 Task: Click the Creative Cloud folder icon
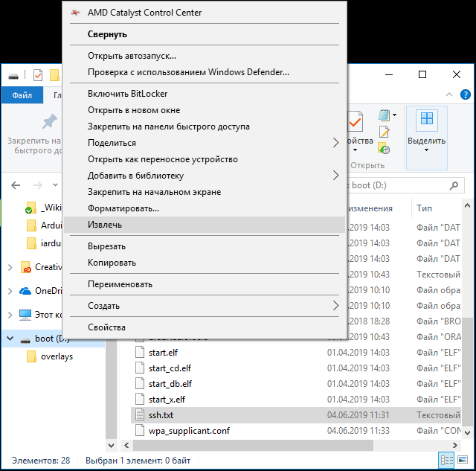[26, 267]
